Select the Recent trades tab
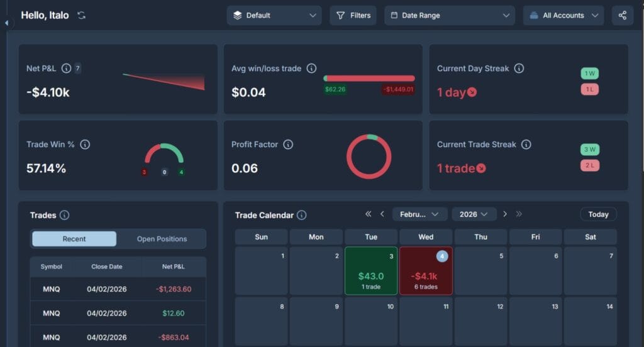 pyautogui.click(x=74, y=239)
